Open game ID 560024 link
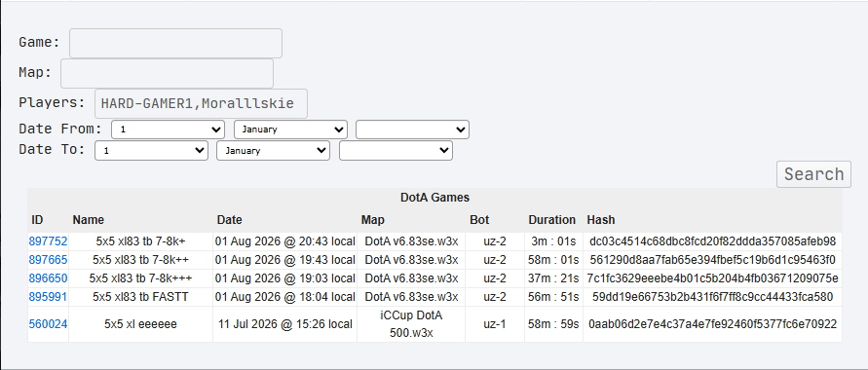 (48, 324)
